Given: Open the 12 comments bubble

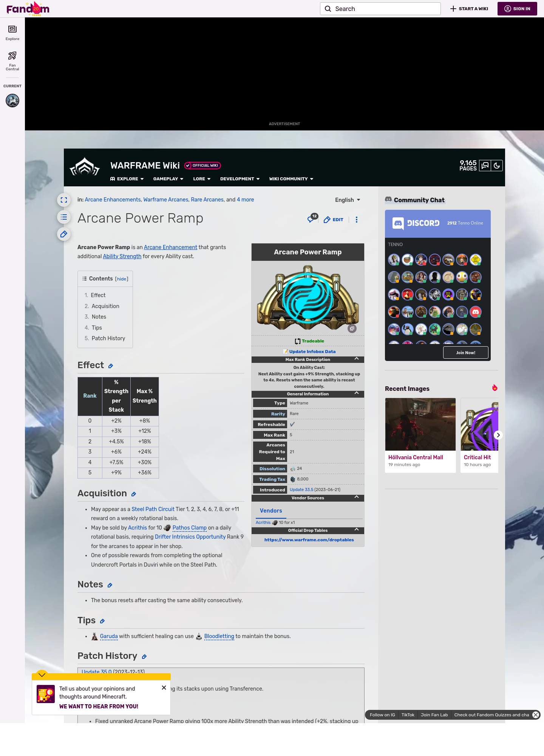Looking at the screenshot, I should 312,218.
